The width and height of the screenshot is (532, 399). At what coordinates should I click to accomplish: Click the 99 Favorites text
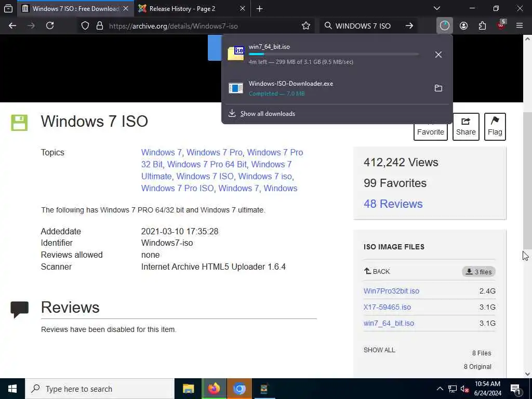tap(395, 183)
